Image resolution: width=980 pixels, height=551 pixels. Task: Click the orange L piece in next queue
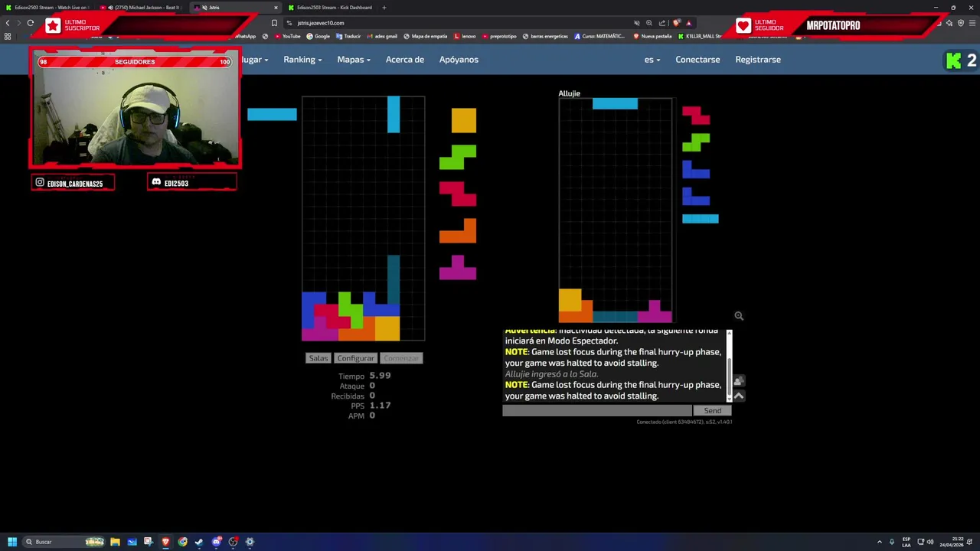tap(458, 231)
